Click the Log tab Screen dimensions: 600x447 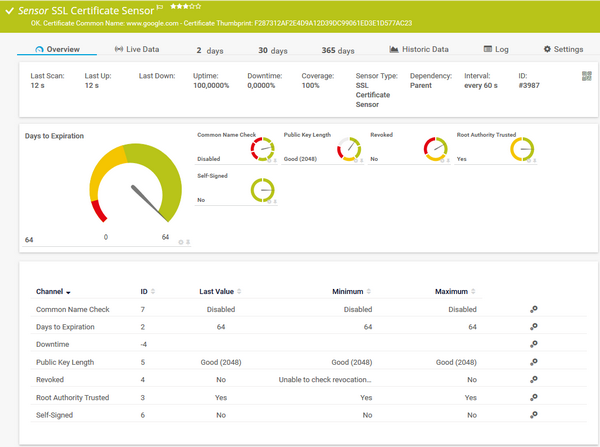496,49
